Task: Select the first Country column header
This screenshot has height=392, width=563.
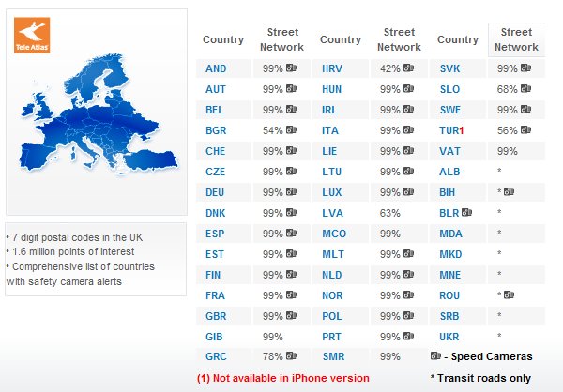Action: [223, 40]
